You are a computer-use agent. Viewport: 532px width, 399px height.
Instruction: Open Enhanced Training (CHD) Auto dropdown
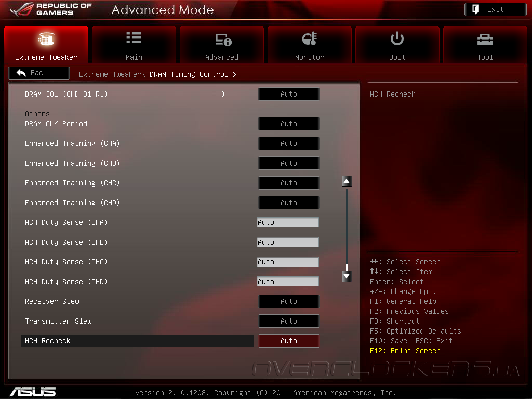click(289, 202)
